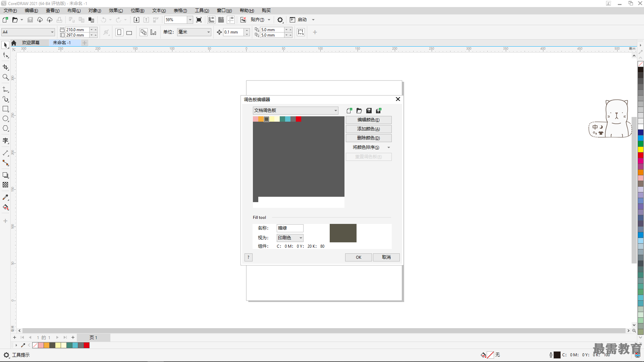Image resolution: width=644 pixels, height=362 pixels.
Task: Open the 编辑 menu
Action: (x=32, y=10)
